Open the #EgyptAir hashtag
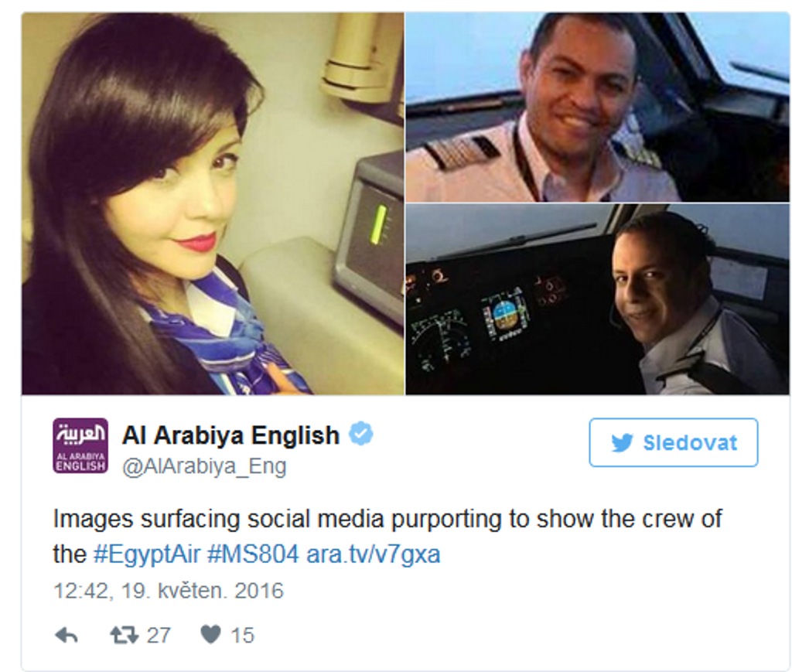 click(x=147, y=554)
